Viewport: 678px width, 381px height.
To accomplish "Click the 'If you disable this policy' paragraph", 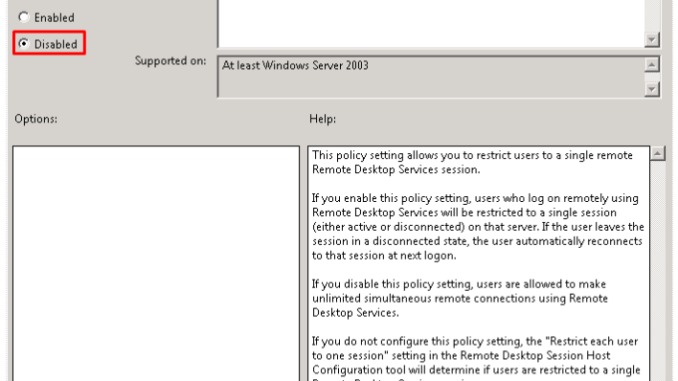I will click(x=460, y=298).
